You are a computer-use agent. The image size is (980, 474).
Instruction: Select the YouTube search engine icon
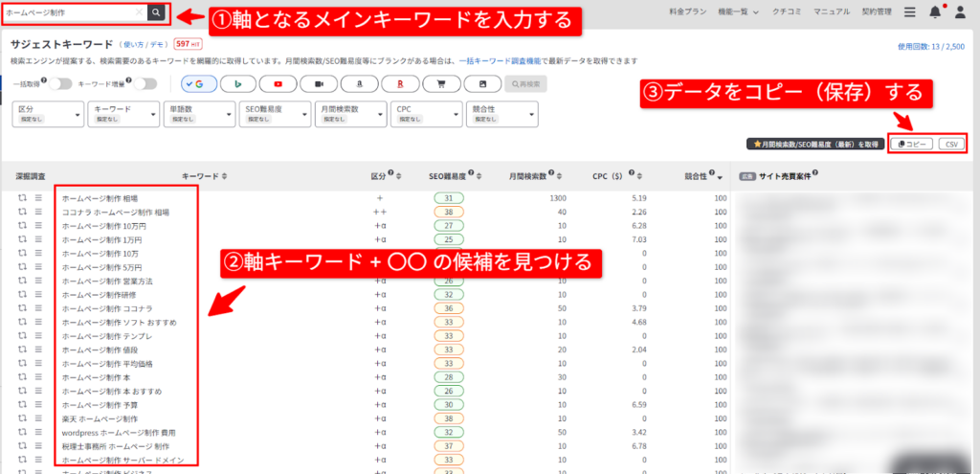[x=279, y=84]
